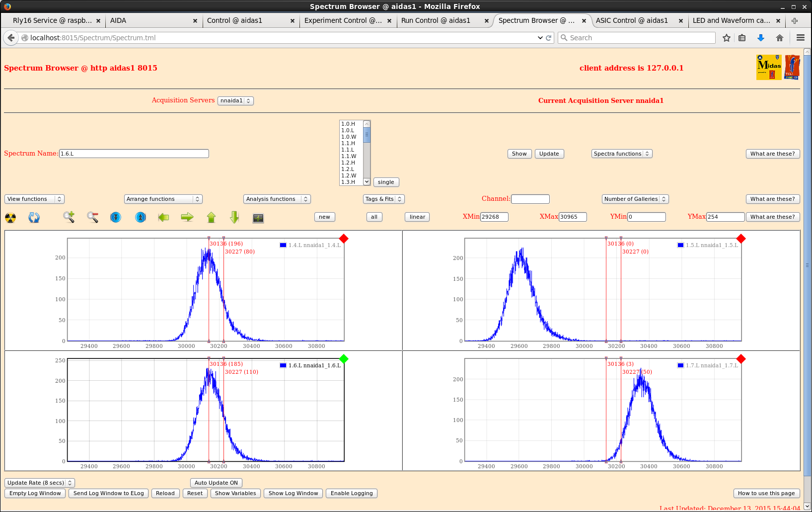The height and width of the screenshot is (512, 812).
Task: Click the green right arrow icon
Action: (x=187, y=217)
